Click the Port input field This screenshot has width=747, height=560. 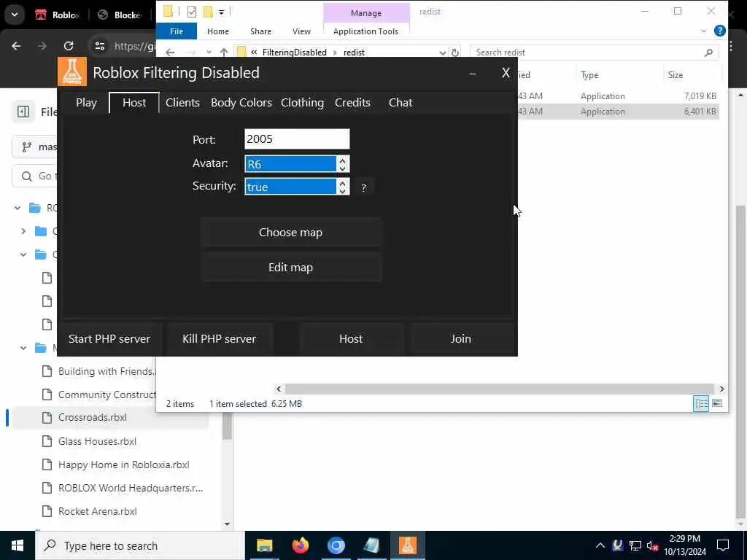click(x=297, y=139)
